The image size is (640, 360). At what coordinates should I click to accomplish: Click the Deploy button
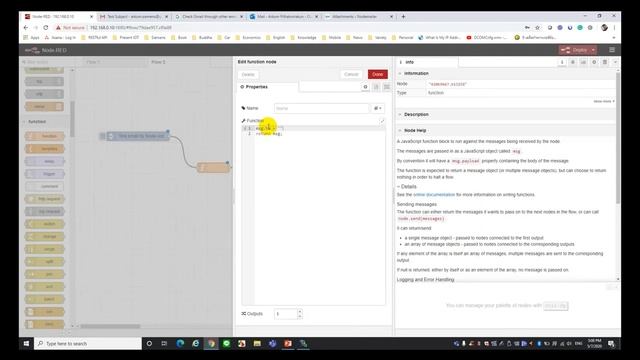point(574,50)
